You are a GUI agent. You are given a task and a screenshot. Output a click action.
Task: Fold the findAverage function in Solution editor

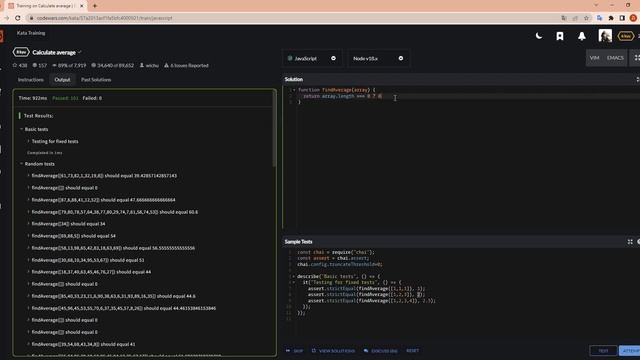[294, 90]
